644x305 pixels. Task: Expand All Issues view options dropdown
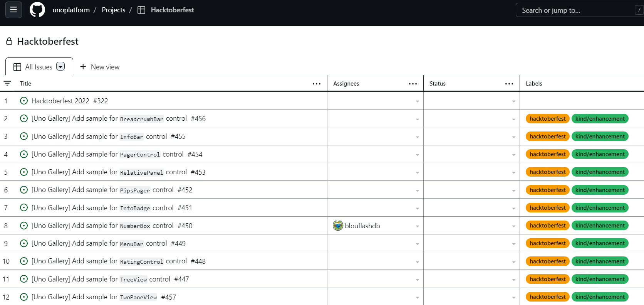point(60,67)
